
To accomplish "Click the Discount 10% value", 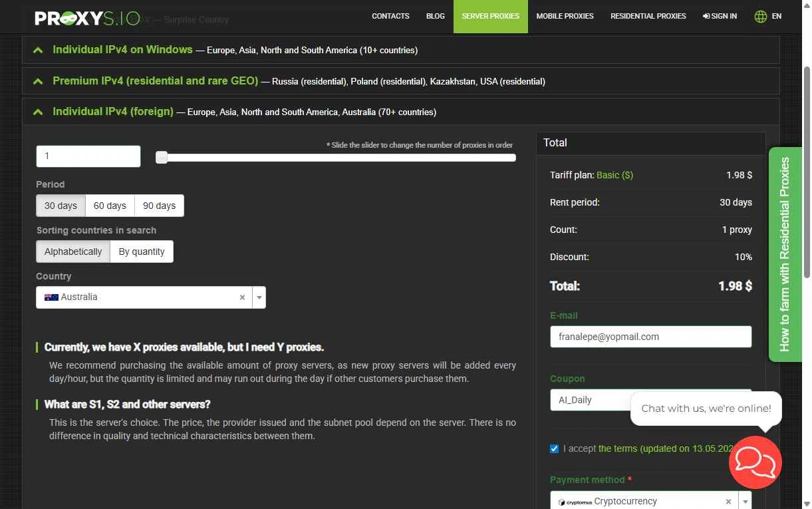I will pos(744,257).
